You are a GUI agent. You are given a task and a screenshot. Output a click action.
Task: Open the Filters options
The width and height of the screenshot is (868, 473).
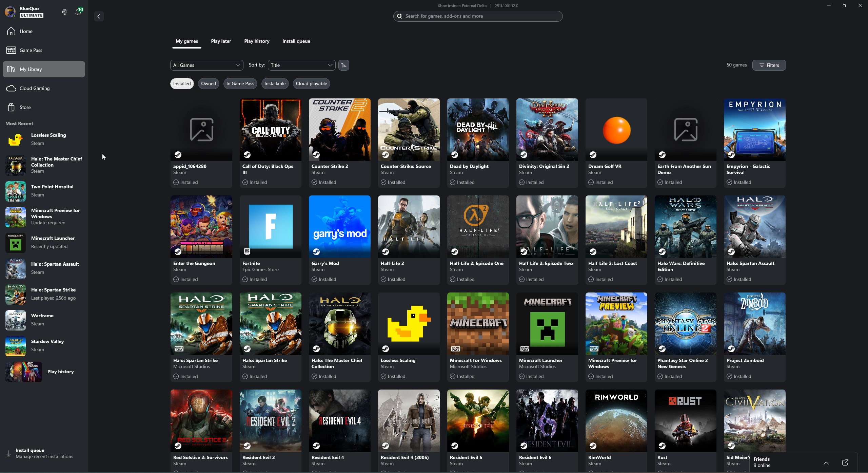[768, 65]
